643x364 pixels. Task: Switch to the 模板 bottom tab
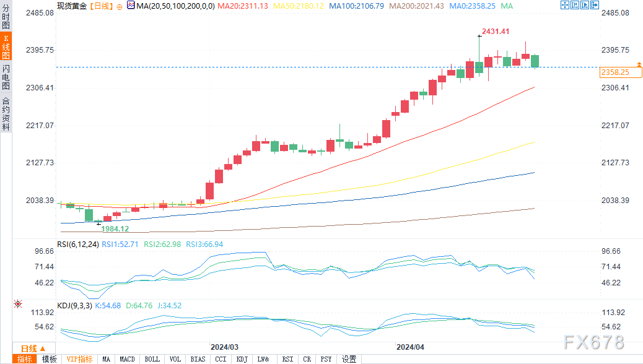(49, 359)
